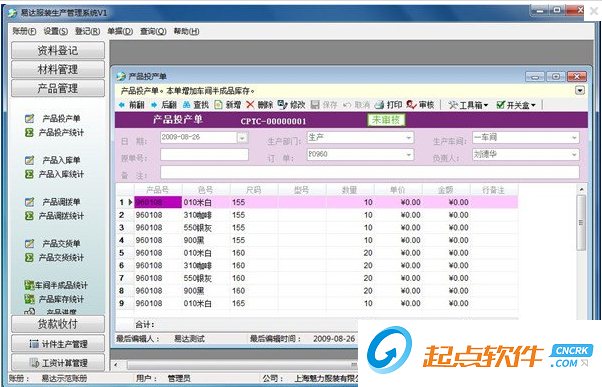
Task: Open the 查询(Q) menu
Action: [x=153, y=31]
